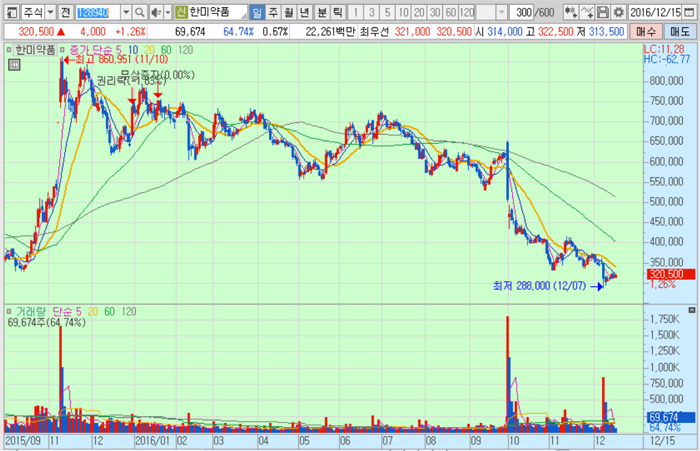The width and height of the screenshot is (700, 451).
Task: Click the 매도 sell button
Action: coord(678,32)
